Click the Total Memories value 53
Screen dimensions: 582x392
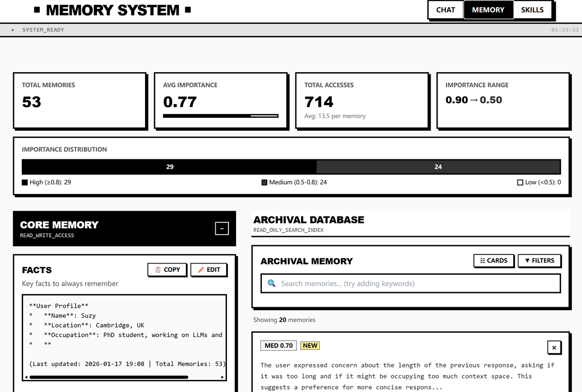[32, 102]
